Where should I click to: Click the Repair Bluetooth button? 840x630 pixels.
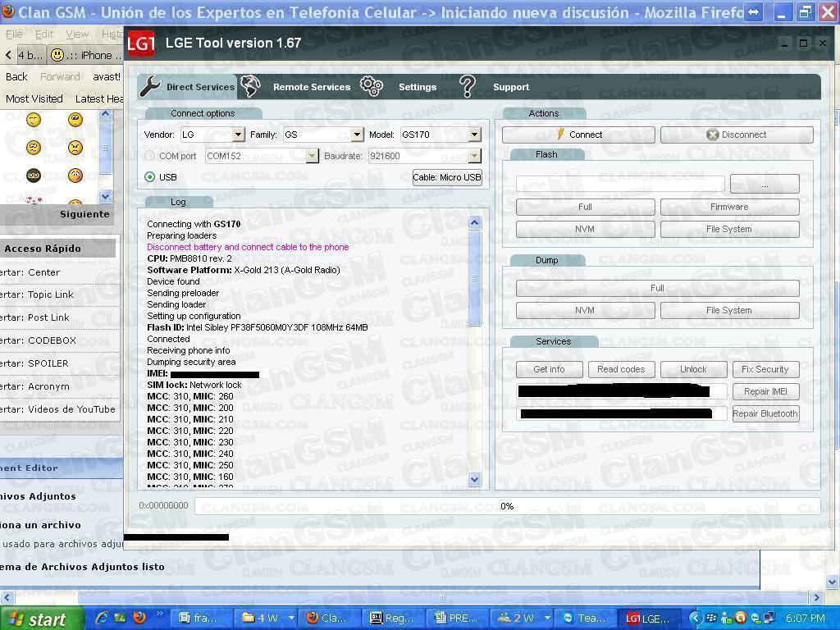pyautogui.click(x=765, y=413)
